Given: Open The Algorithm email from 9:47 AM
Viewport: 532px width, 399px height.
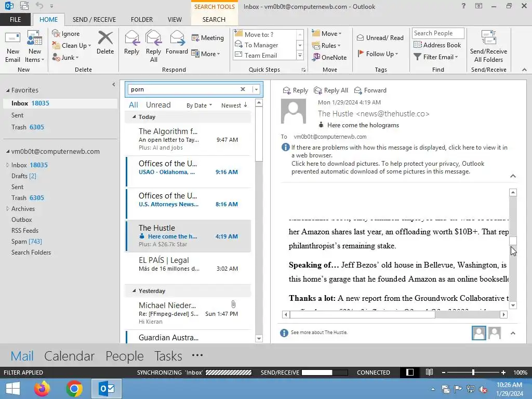Looking at the screenshot, I should [189, 139].
